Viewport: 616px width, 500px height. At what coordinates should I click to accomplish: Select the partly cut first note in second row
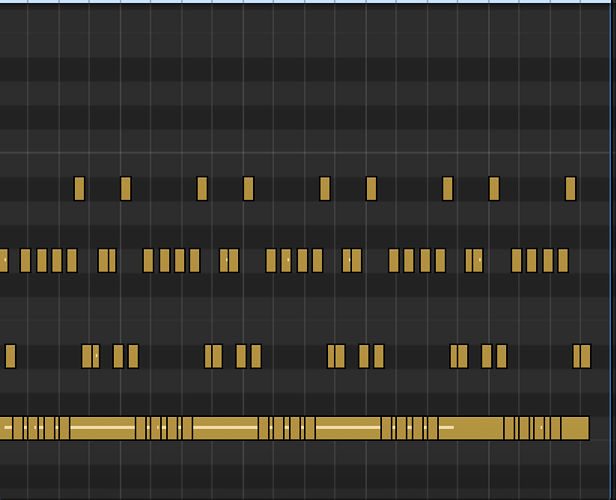pyautogui.click(x=4, y=260)
